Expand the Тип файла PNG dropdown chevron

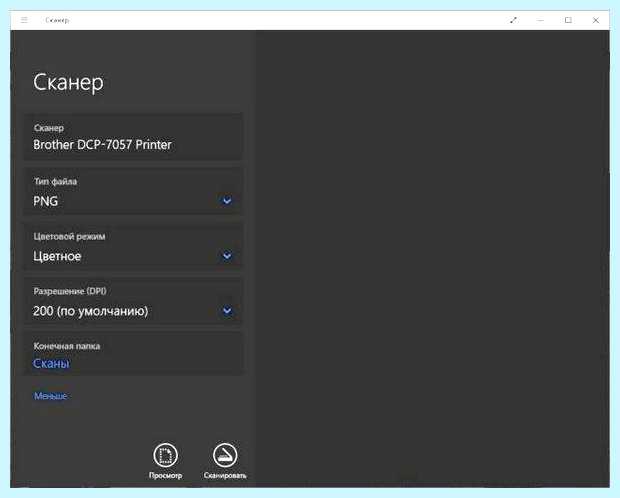[227, 201]
